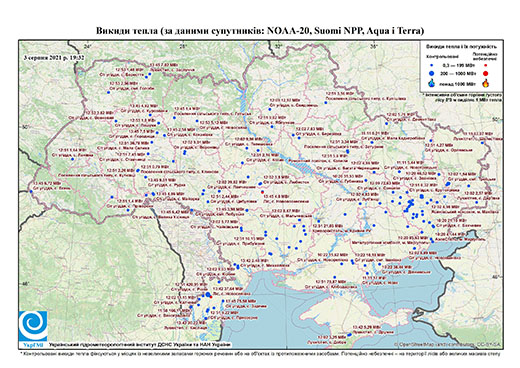Click the blue marker on far western border
This screenshot has width=520, height=368.
pyautogui.click(x=31, y=191)
